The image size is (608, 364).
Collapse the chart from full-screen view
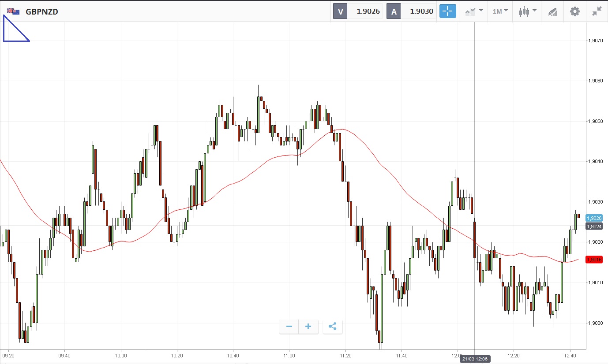[x=597, y=11]
